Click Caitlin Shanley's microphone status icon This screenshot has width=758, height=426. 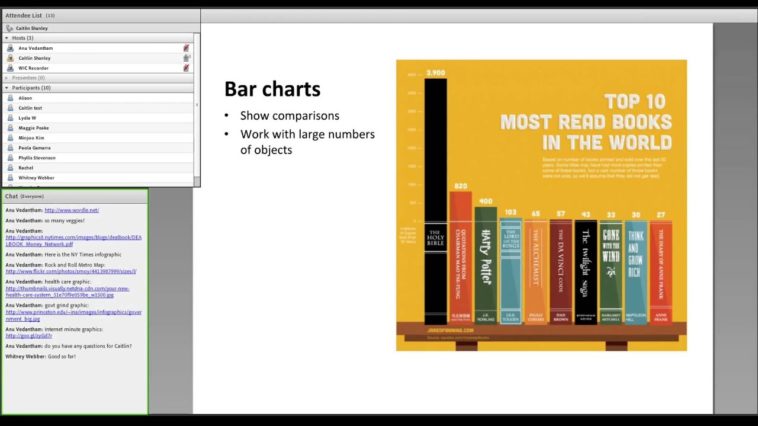pyautogui.click(x=186, y=58)
